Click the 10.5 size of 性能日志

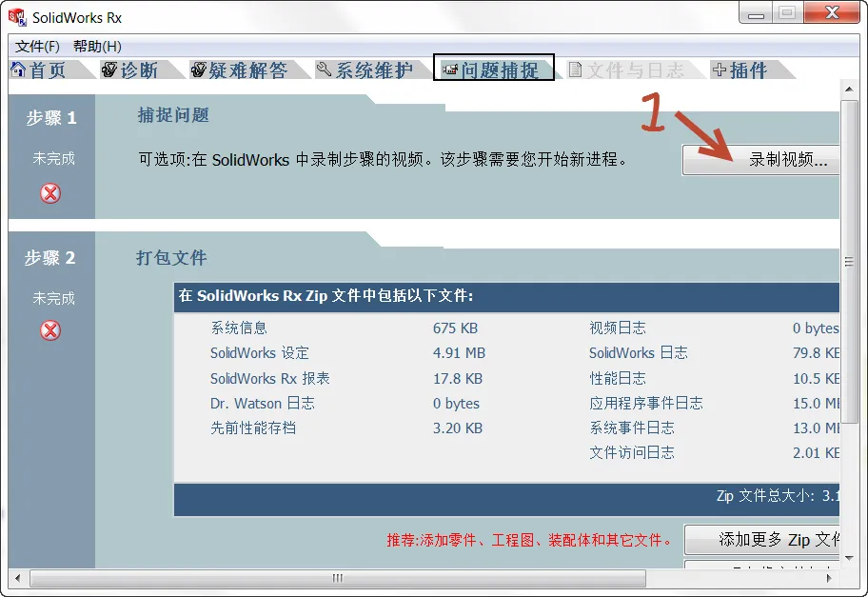(816, 379)
